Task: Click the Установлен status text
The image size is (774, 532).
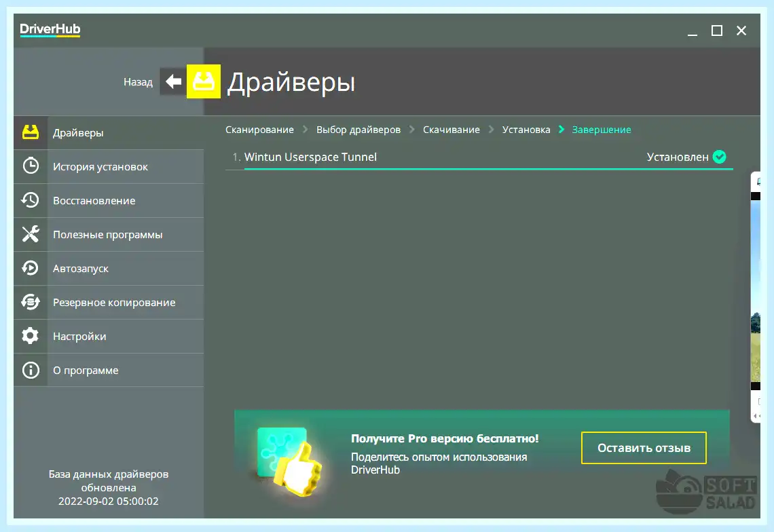Action: [678, 157]
